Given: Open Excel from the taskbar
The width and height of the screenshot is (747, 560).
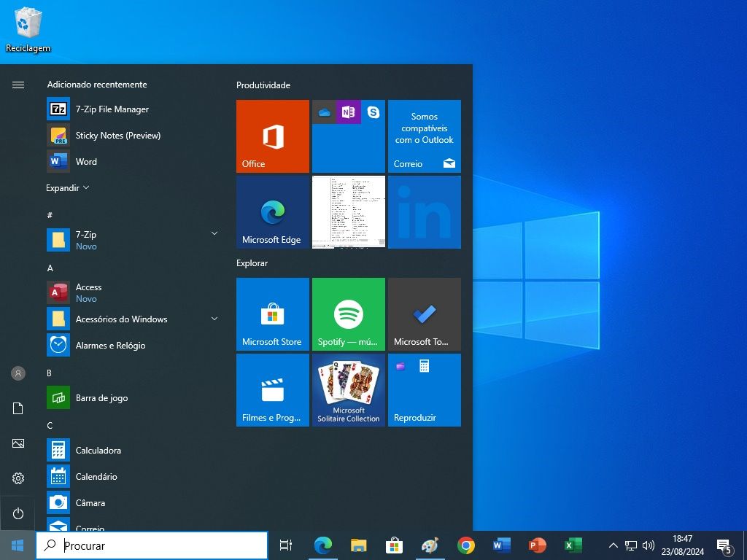Looking at the screenshot, I should tap(573, 545).
